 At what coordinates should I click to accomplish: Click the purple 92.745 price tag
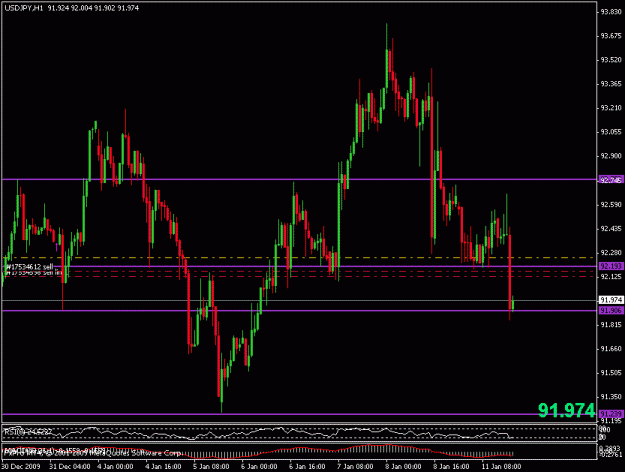click(611, 180)
